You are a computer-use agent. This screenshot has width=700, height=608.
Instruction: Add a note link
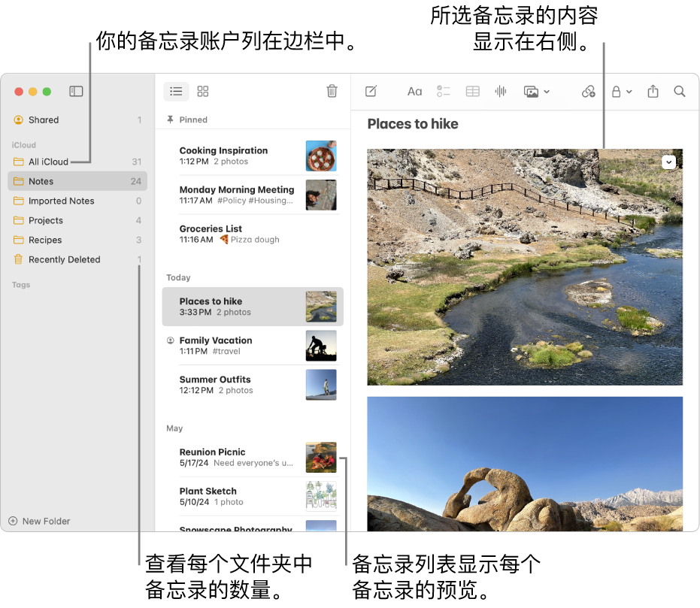point(589,92)
